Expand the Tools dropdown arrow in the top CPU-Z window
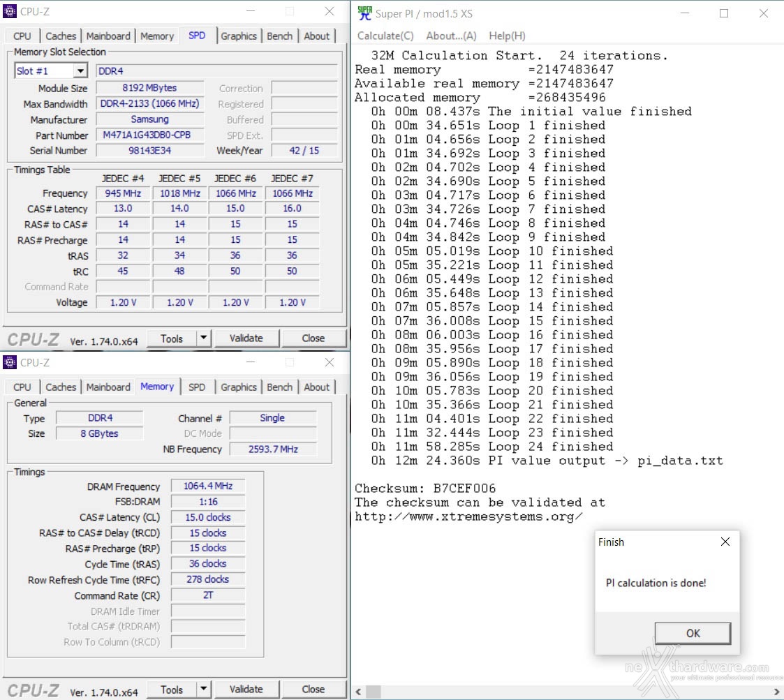The height and width of the screenshot is (700, 784). (x=203, y=338)
